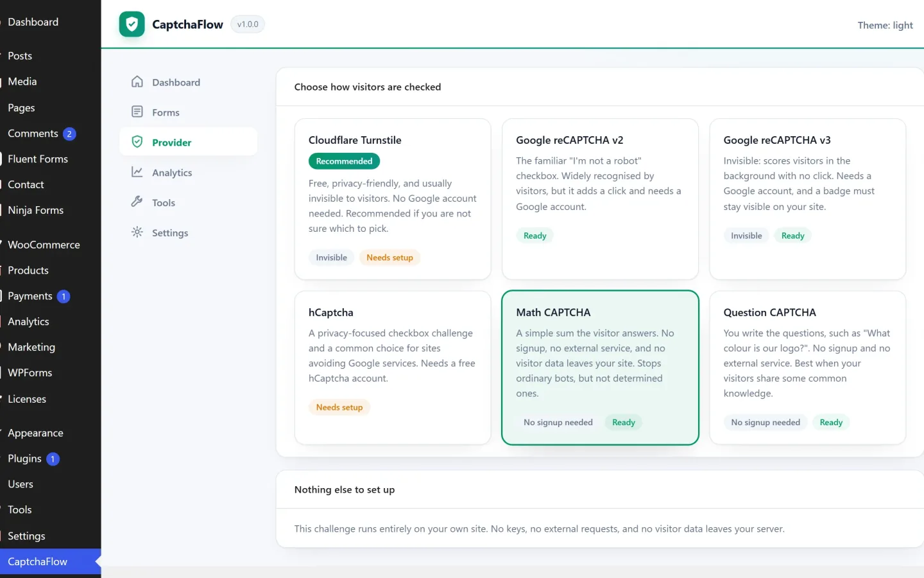This screenshot has width=924, height=578.
Task: Open WordPress Dashboard menu
Action: coord(50,22)
